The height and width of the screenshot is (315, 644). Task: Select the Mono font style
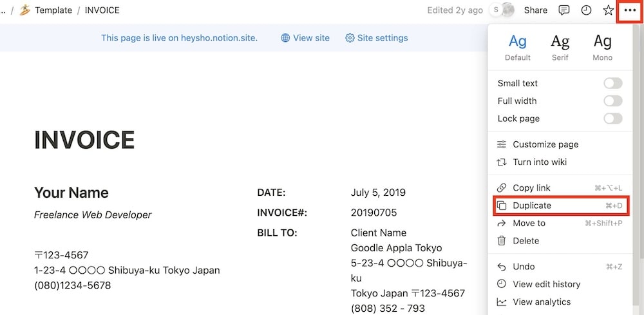tap(603, 47)
